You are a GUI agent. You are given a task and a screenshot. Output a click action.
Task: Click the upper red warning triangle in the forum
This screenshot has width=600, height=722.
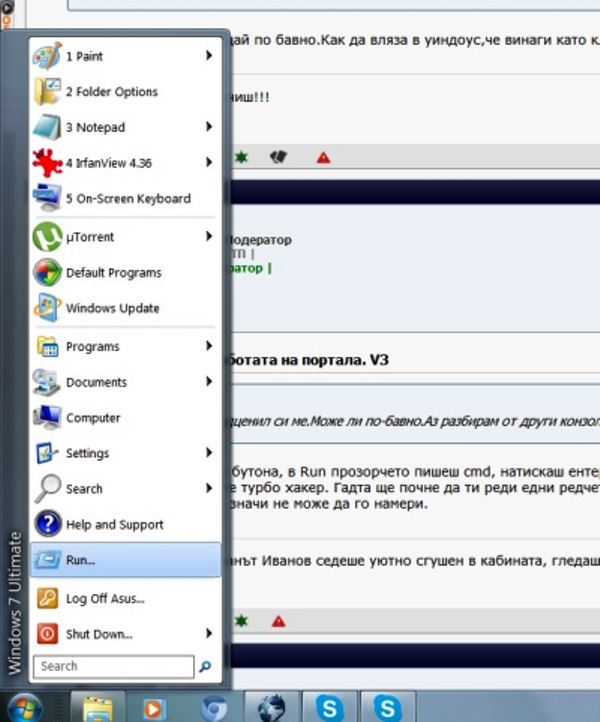[x=324, y=158]
